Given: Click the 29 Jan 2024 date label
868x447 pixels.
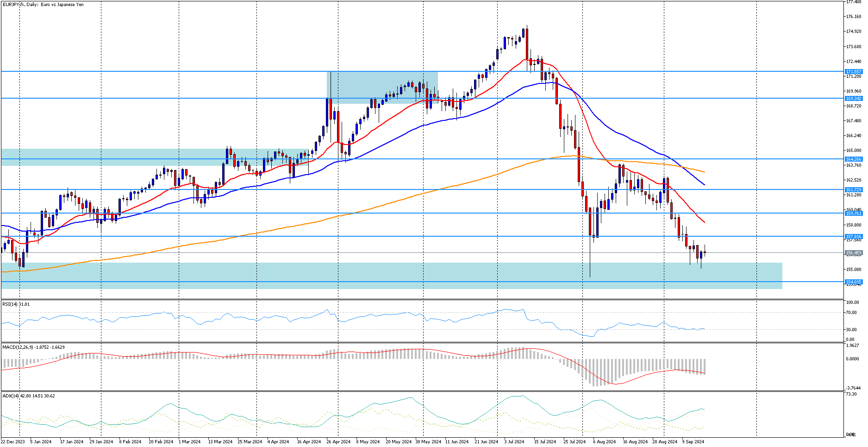Looking at the screenshot, I should (x=101, y=442).
